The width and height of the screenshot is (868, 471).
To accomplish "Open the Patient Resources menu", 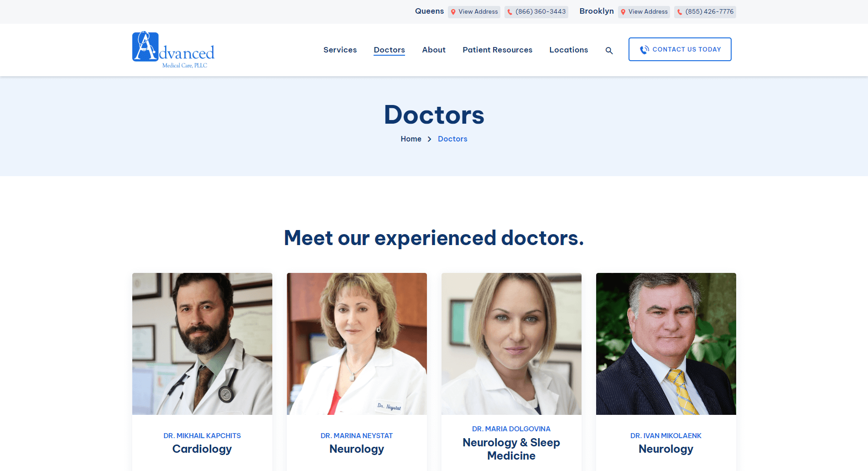I will point(497,50).
